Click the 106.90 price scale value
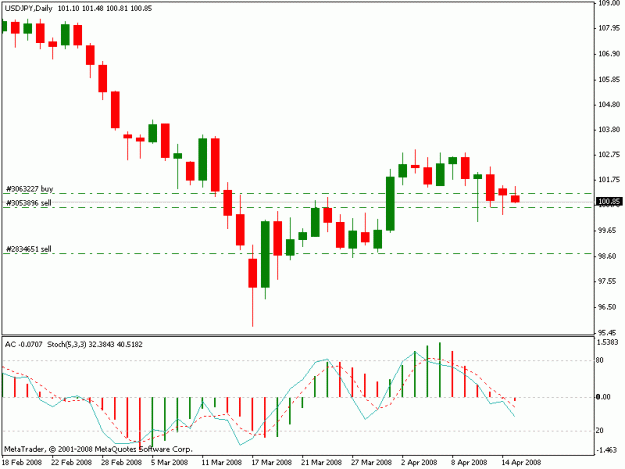The width and height of the screenshot is (625, 469). tap(609, 53)
